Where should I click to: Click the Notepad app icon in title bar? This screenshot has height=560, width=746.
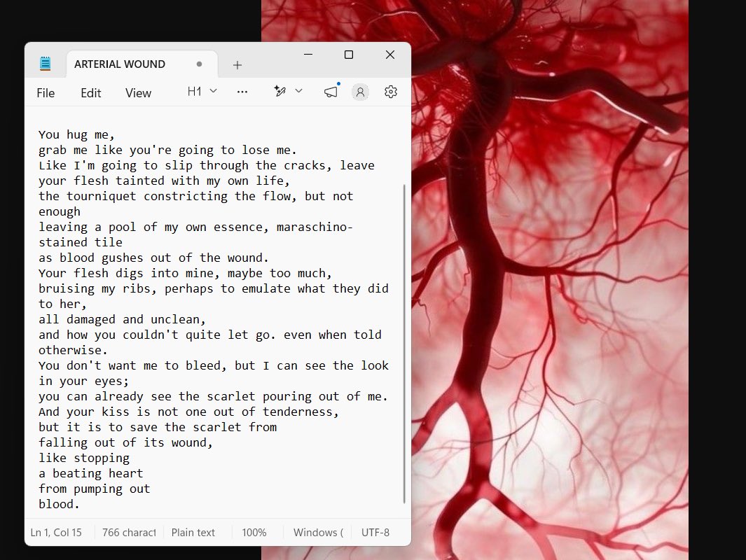pyautogui.click(x=46, y=64)
